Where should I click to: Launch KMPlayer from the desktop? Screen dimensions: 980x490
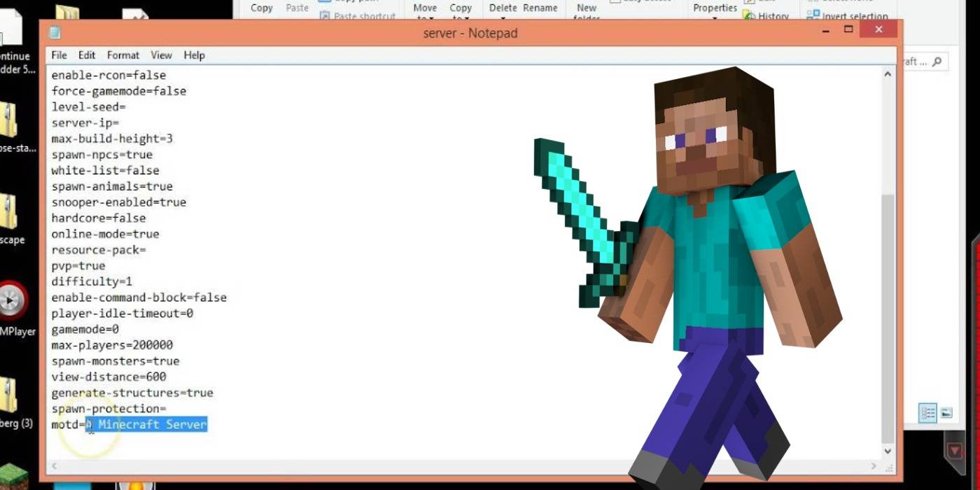point(11,301)
